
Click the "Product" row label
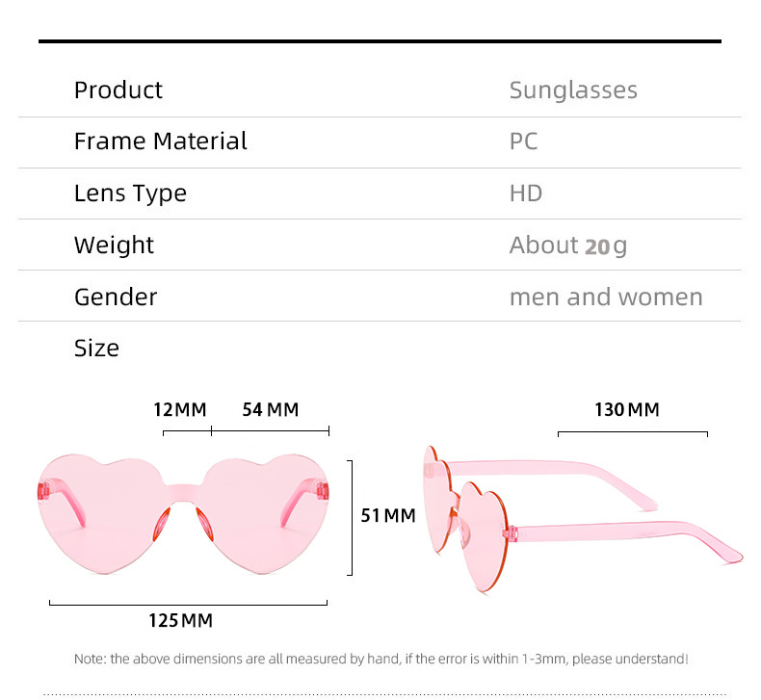pyautogui.click(x=118, y=91)
